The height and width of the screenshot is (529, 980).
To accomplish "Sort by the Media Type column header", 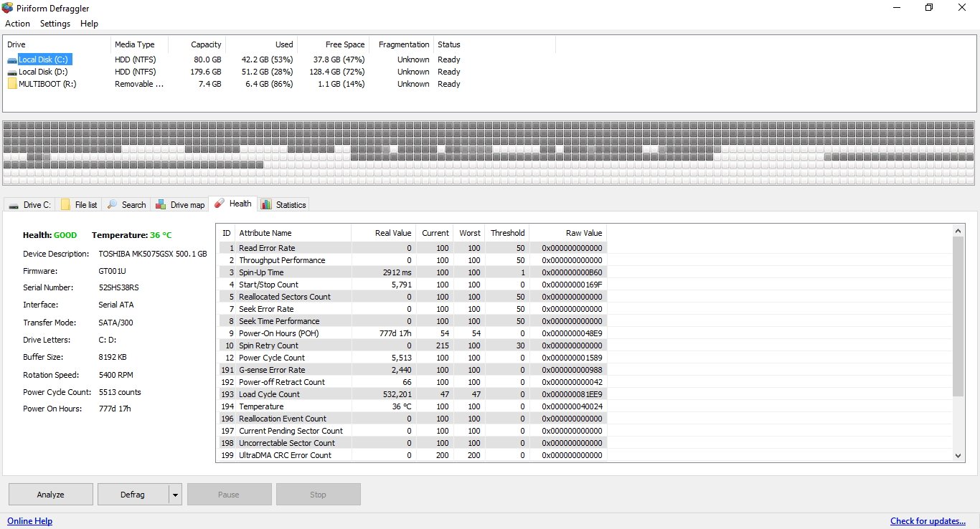I will (140, 44).
